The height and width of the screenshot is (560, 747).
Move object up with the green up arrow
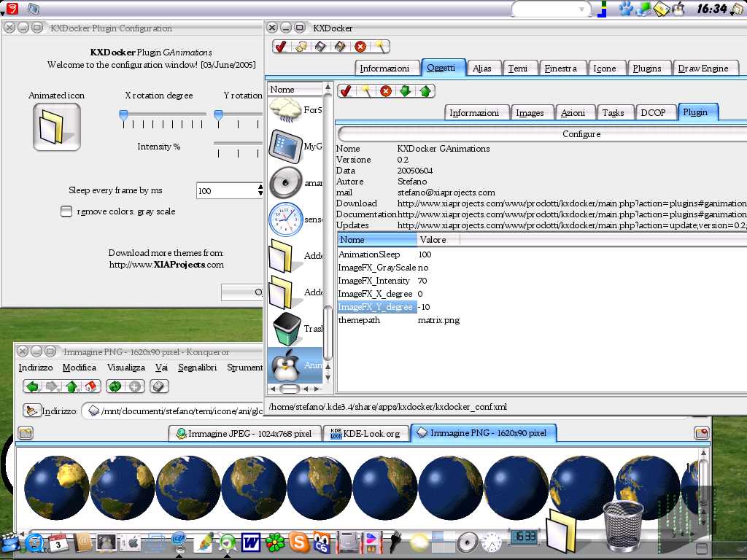[x=425, y=90]
